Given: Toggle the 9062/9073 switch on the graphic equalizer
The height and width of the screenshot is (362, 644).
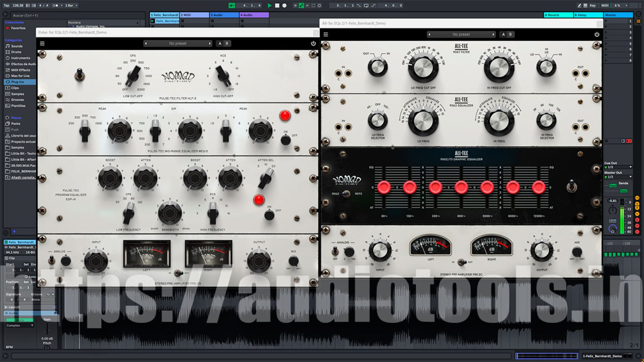Looking at the screenshot, I should click(x=347, y=194).
